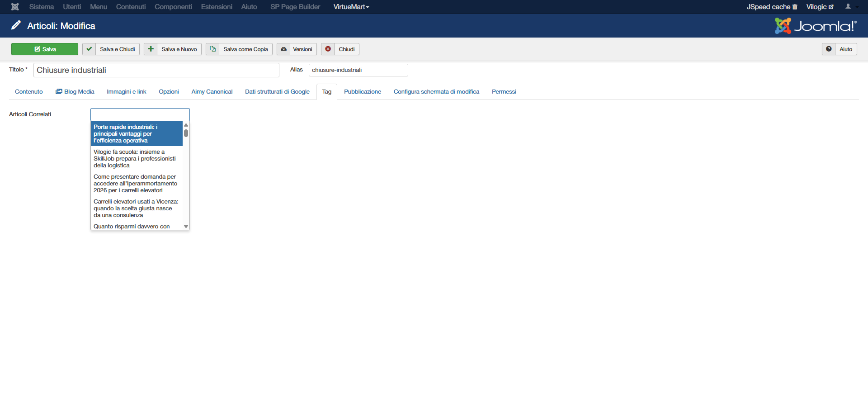
Task: Click the dropdown list scroll up arrow
Action: coord(186,125)
